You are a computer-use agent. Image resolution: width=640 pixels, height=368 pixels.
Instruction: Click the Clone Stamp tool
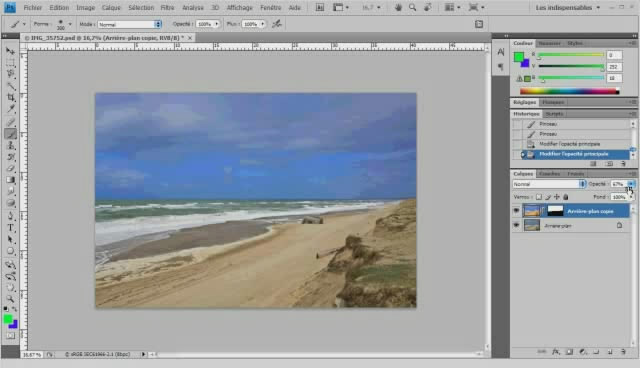(11, 145)
